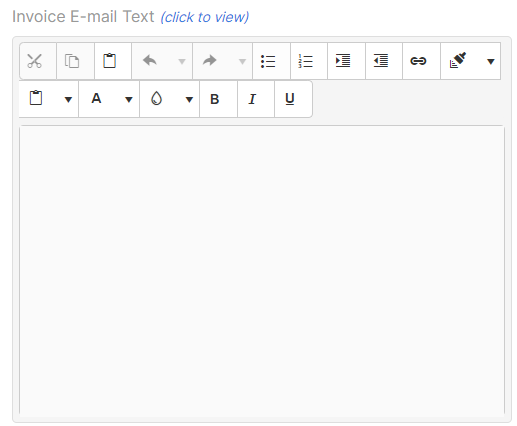This screenshot has width=517, height=426.
Task: Click the Paste clipboard icon in top row
Action: pyautogui.click(x=109, y=61)
